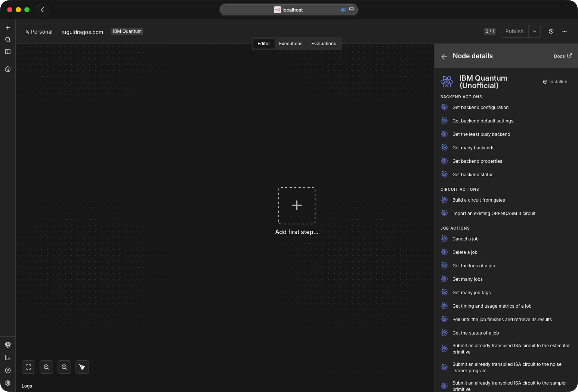Screen dimensions: 578x392
Task: Go back using Node details arrow
Action: click(x=444, y=56)
